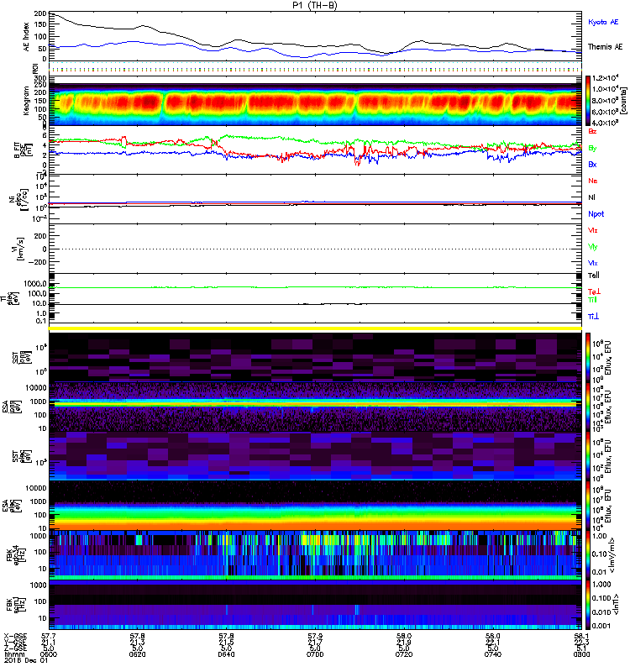The height and width of the screenshot is (672, 630).
Task: Click the blue Ti perpendicular legend label
Action: point(593,317)
